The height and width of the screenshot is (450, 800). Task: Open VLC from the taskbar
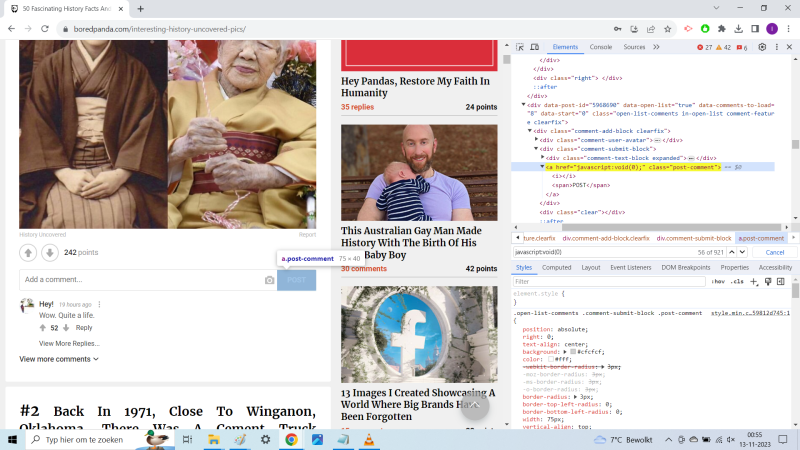369,439
